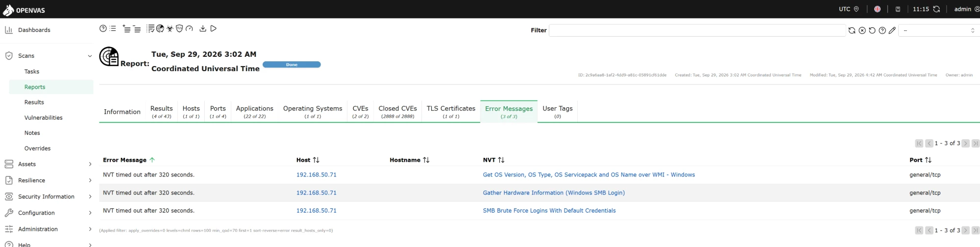Focus the Filter text input
Viewport: 980px width, 247px height.
point(697,30)
